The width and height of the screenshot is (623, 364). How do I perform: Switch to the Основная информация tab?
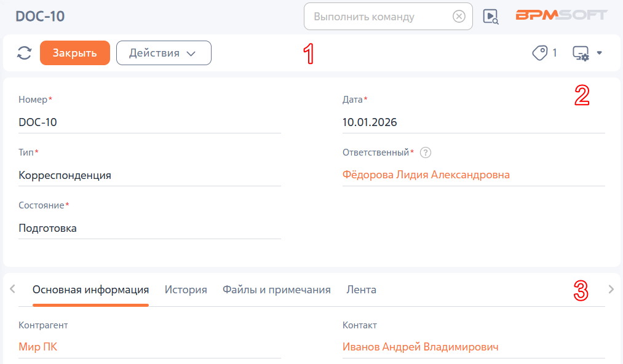[90, 290]
